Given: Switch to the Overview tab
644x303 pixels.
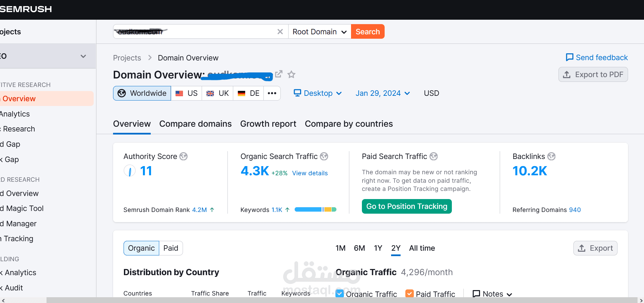Looking at the screenshot, I should coord(132,124).
